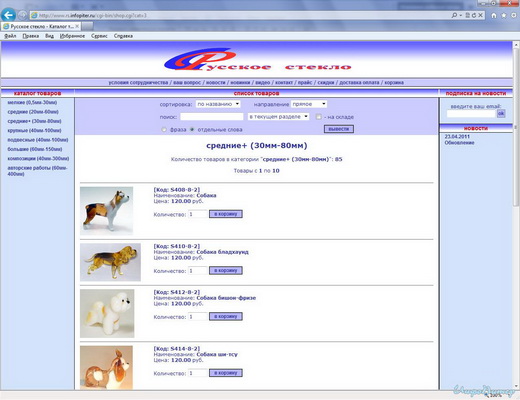Open the Собака S408-8-2 dog thumbnail
The height and width of the screenshot is (400, 520).
pyautogui.click(x=106, y=211)
